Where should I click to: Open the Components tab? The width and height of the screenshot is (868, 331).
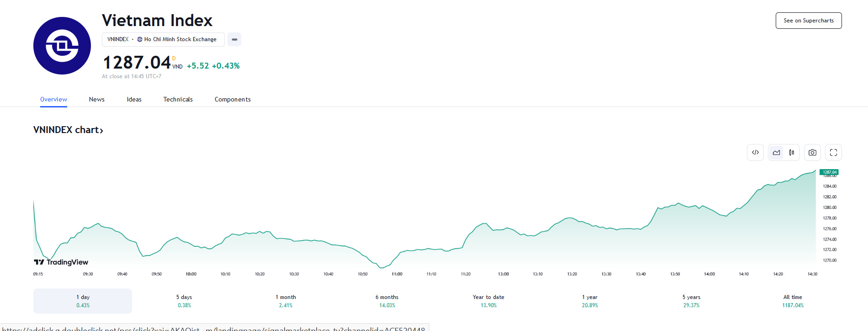(233, 99)
